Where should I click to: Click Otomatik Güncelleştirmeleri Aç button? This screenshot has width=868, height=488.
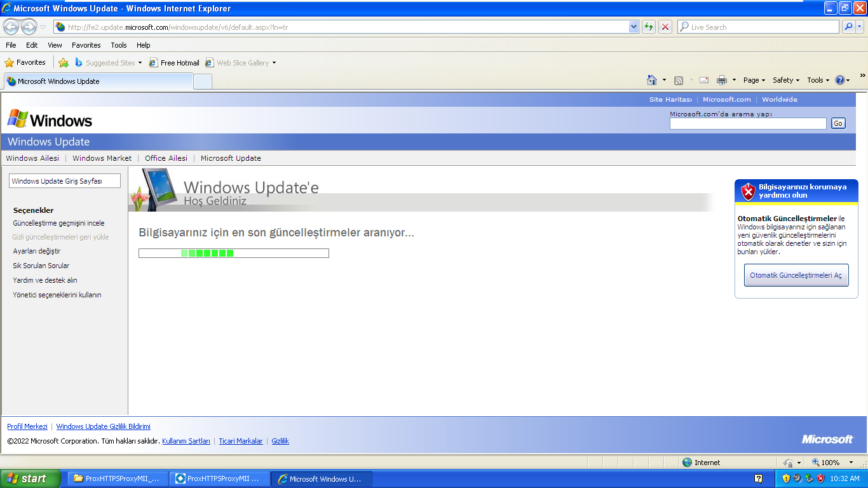796,275
